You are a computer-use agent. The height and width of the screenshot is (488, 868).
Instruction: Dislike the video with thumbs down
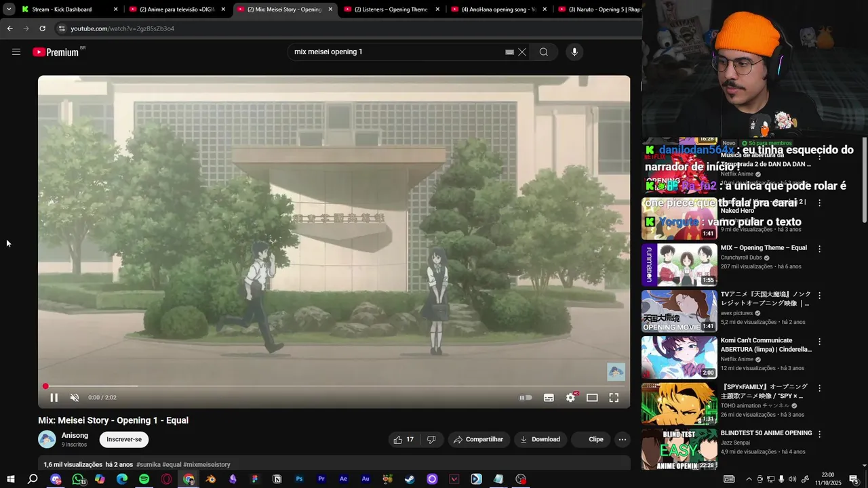[x=431, y=439]
